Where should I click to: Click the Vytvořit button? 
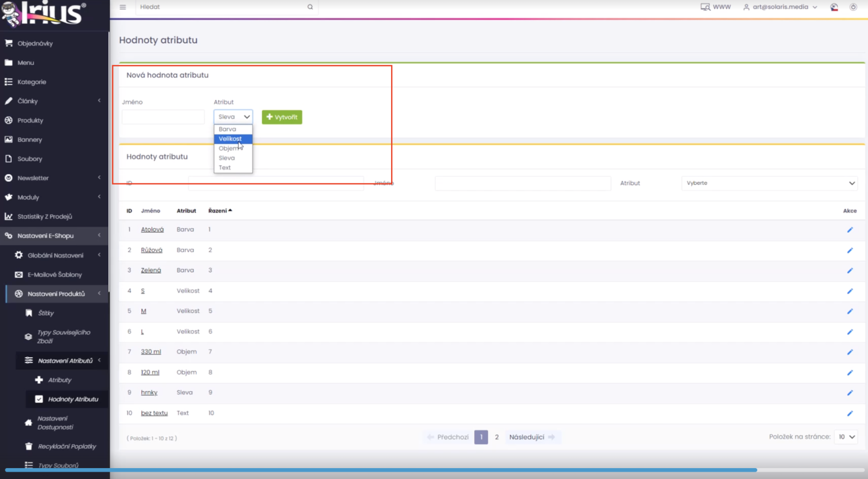282,117
